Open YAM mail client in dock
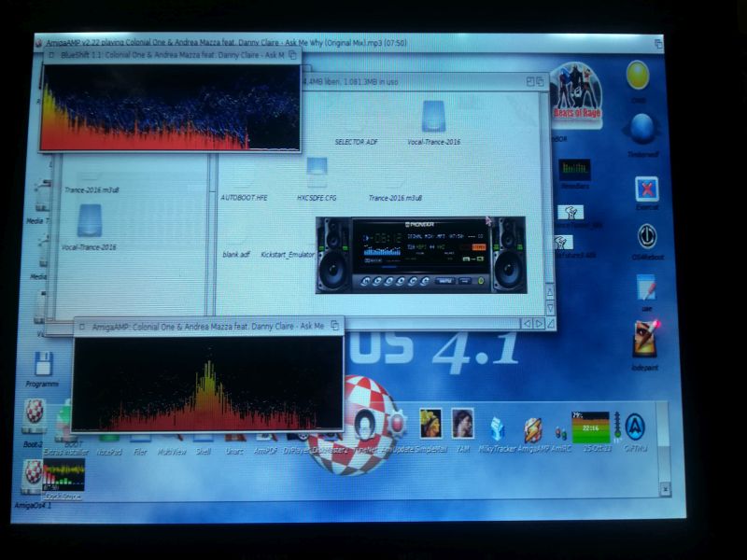 [x=462, y=424]
